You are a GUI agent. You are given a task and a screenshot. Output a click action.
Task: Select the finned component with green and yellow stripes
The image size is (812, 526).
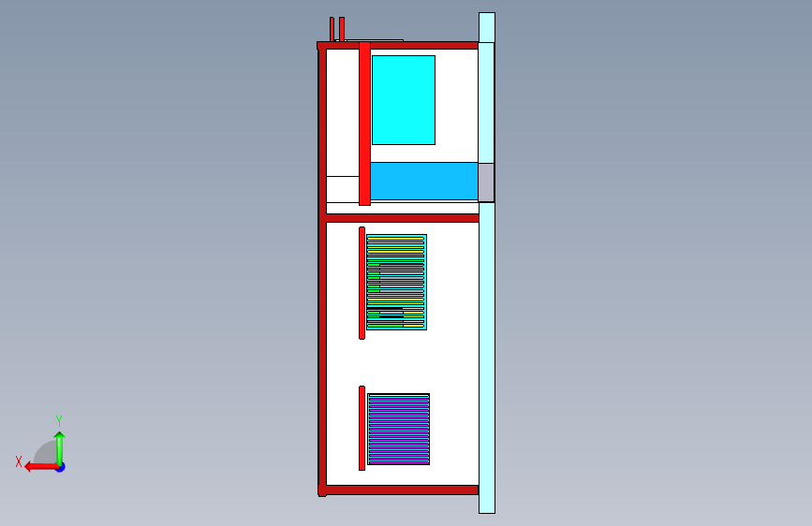(397, 282)
